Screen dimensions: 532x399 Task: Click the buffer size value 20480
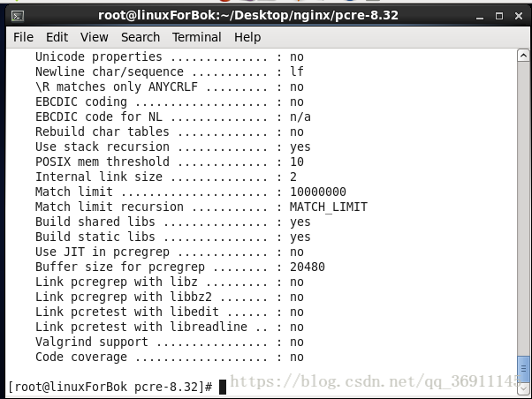[x=308, y=267]
